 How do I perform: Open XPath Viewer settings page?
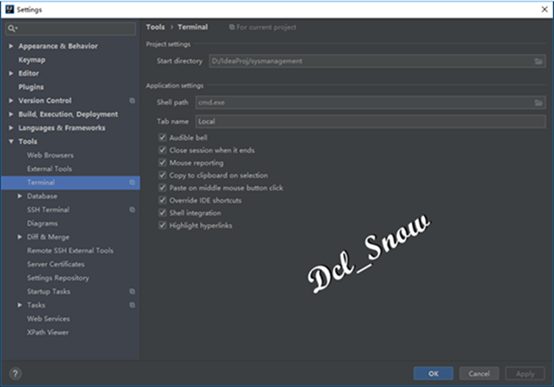point(48,332)
